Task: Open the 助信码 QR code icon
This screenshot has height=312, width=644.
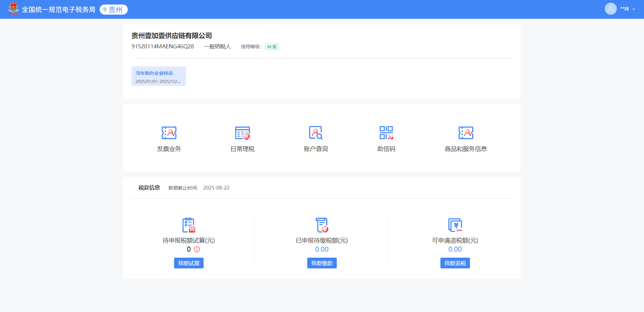Action: [x=386, y=133]
